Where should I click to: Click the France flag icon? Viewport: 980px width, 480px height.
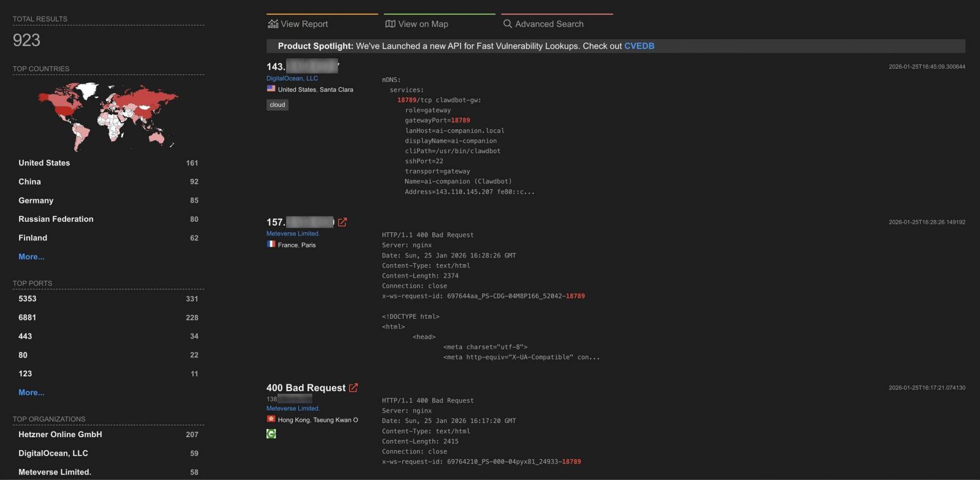(271, 244)
